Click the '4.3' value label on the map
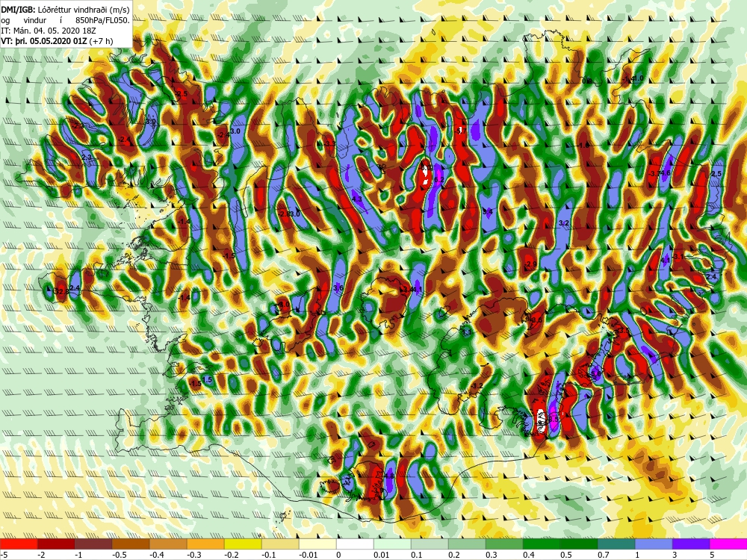 [357, 199]
